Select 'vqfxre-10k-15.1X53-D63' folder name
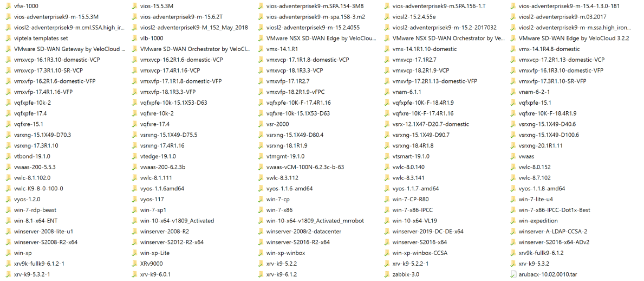This screenshot has height=281, width=644. pos(298,113)
